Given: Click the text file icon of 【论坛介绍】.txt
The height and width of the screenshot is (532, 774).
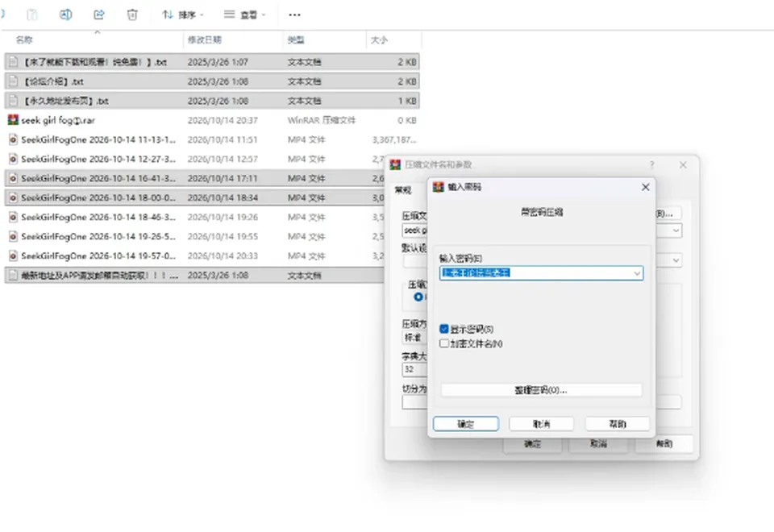Looking at the screenshot, I should pos(14,81).
